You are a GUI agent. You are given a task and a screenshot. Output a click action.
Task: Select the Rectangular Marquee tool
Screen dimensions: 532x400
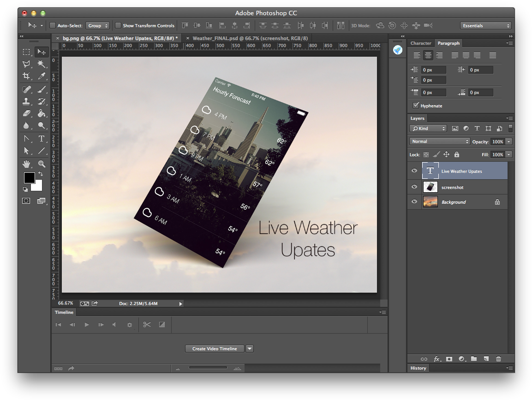26,52
